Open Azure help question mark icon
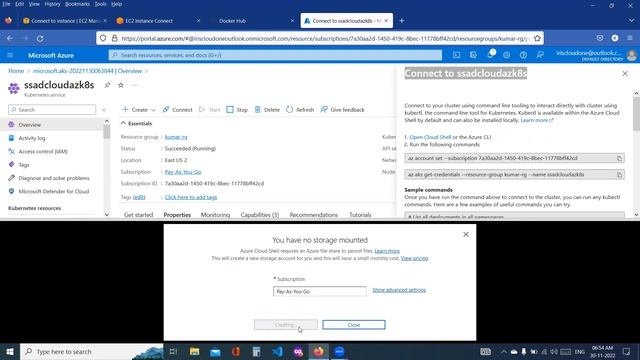Screen dimensions: 640x360 click(523, 55)
